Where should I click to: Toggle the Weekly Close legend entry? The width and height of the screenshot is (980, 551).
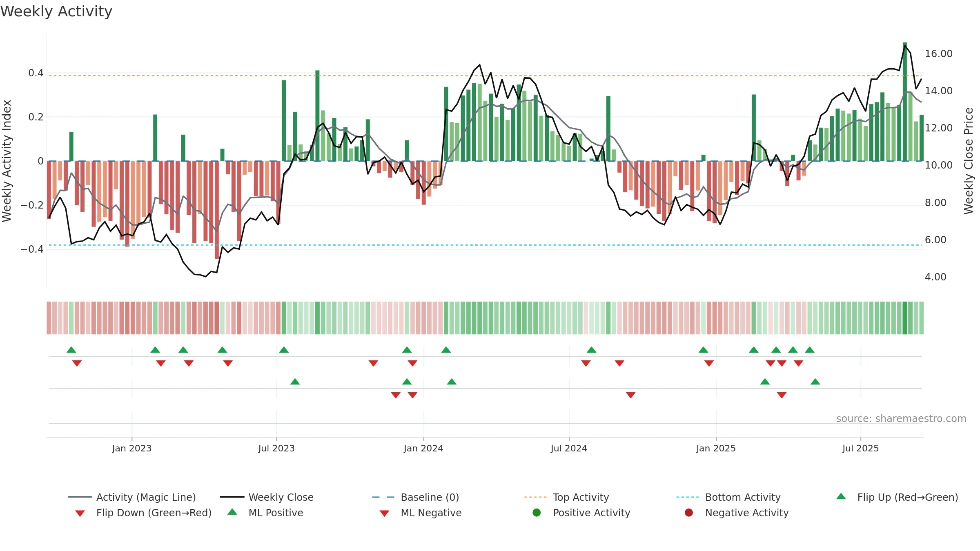[x=267, y=497]
